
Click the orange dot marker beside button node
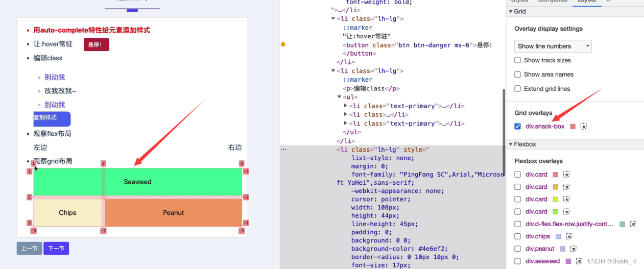[x=283, y=44]
